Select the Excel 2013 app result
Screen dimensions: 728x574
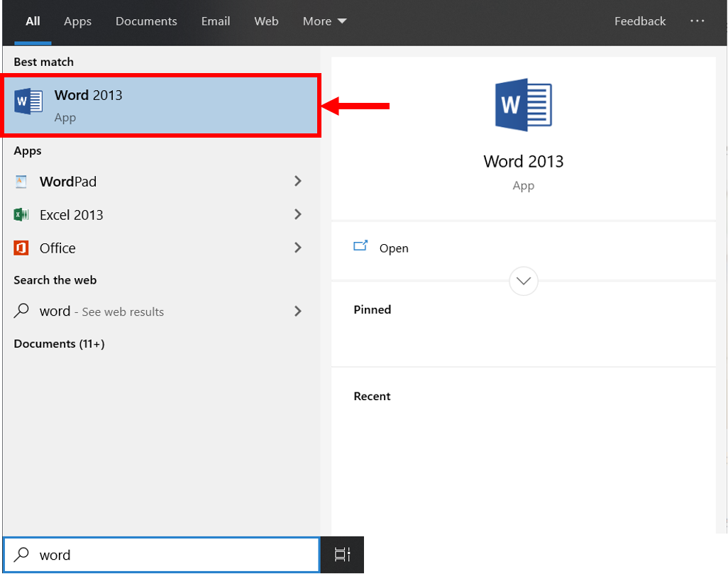tap(160, 214)
